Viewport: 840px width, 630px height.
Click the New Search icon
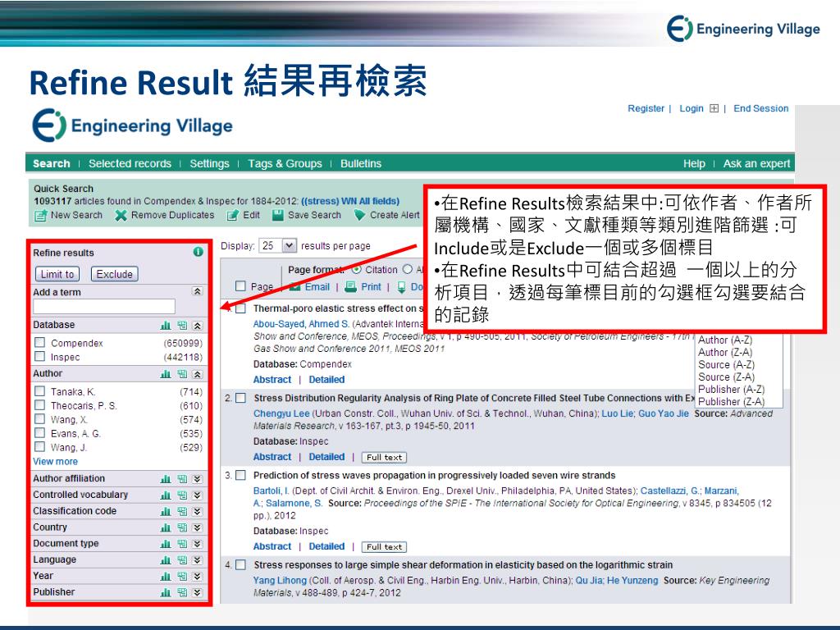coord(41,216)
